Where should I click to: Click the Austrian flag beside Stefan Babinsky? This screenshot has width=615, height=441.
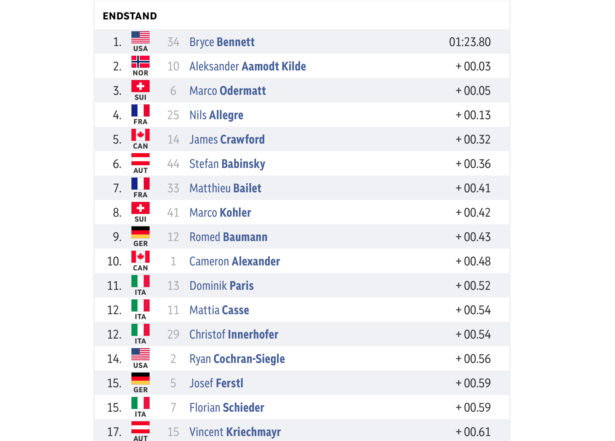pyautogui.click(x=140, y=159)
